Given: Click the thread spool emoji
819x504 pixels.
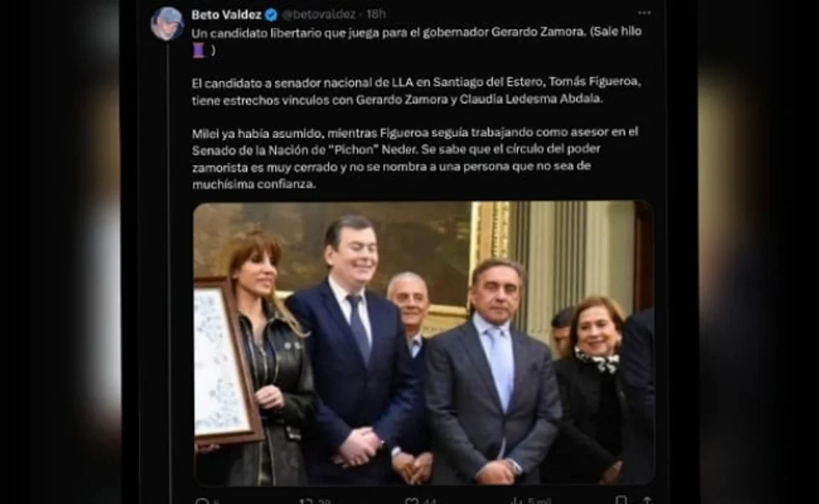Looking at the screenshot, I should [x=199, y=50].
